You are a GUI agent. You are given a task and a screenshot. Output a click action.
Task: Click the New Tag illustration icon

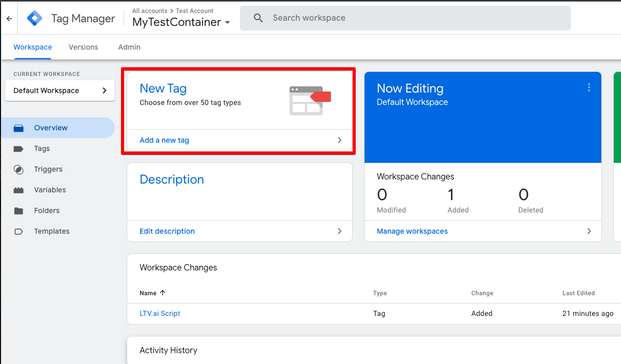(x=310, y=100)
